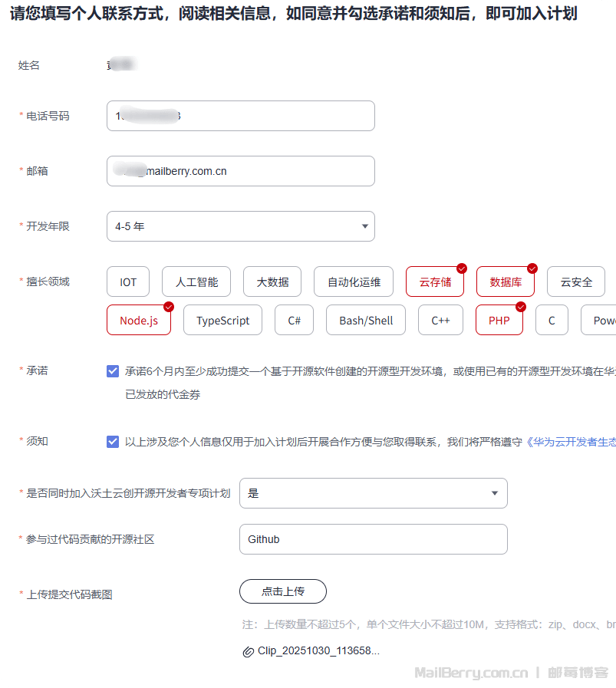This screenshot has height=688, width=616.
Task: Open the 华为云开发者生态 agreement link
Action: pyautogui.click(x=570, y=442)
